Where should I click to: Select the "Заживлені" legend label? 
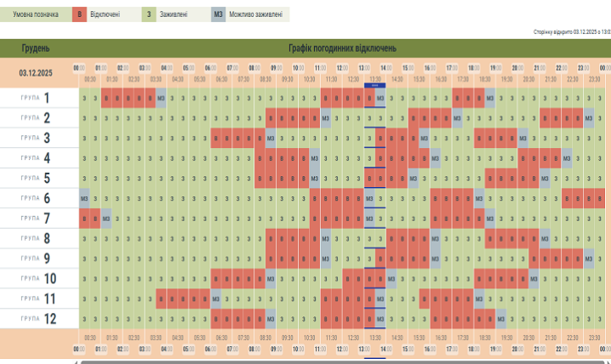point(177,14)
